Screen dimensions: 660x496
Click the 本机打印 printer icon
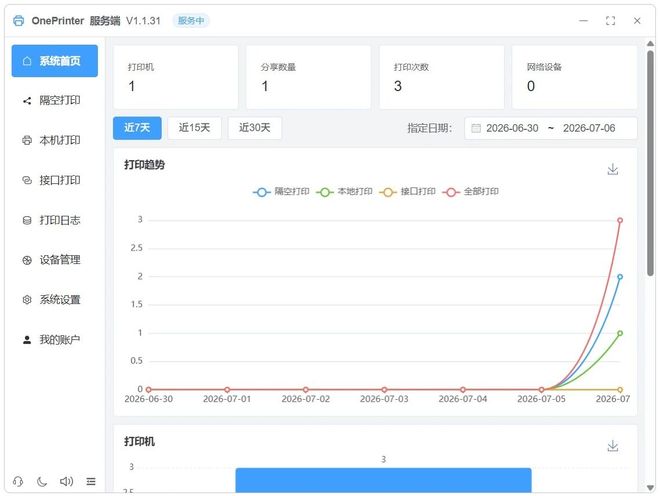click(x=27, y=141)
